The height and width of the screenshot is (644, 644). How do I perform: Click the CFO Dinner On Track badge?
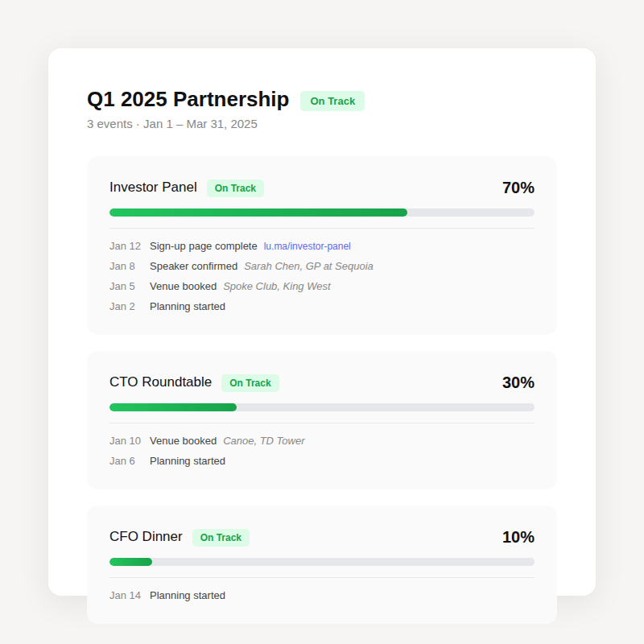221,538
